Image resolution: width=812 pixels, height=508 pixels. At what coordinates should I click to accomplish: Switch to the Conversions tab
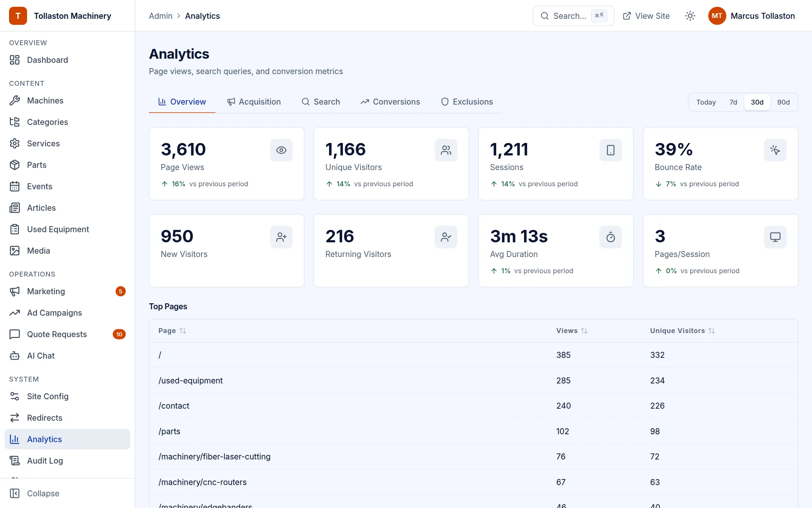(390, 102)
